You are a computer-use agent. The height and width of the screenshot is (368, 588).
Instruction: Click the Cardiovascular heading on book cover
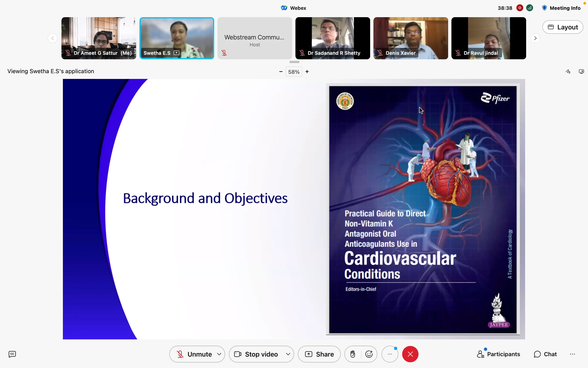pos(400,258)
